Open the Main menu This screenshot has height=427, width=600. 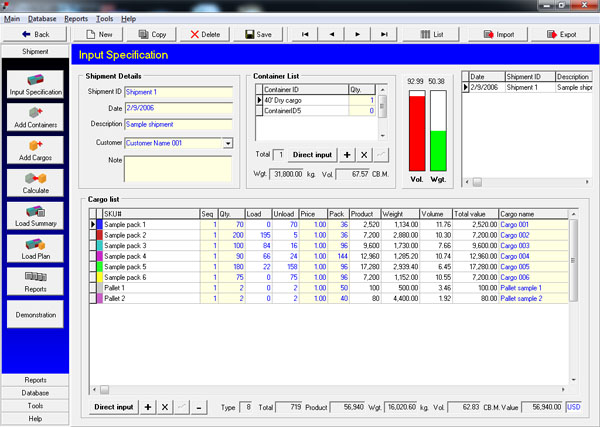12,19
